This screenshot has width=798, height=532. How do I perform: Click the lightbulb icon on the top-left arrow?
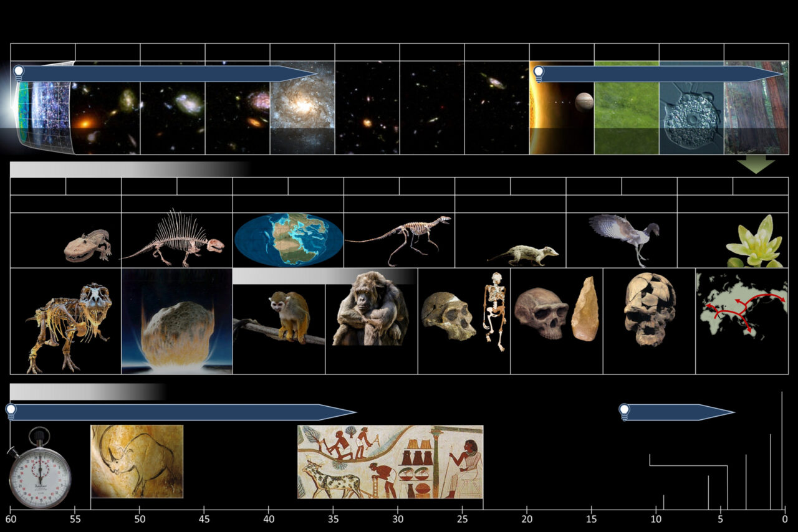click(x=19, y=70)
